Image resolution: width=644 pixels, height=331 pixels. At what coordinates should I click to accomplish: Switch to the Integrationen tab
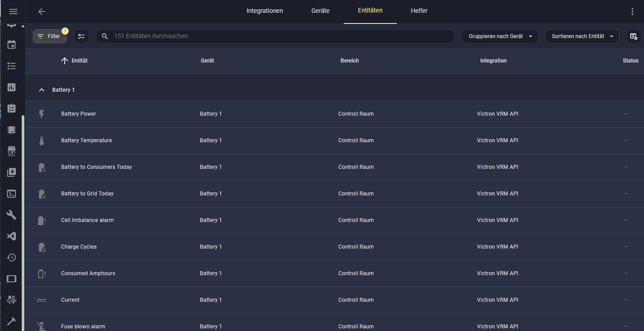[x=264, y=11]
